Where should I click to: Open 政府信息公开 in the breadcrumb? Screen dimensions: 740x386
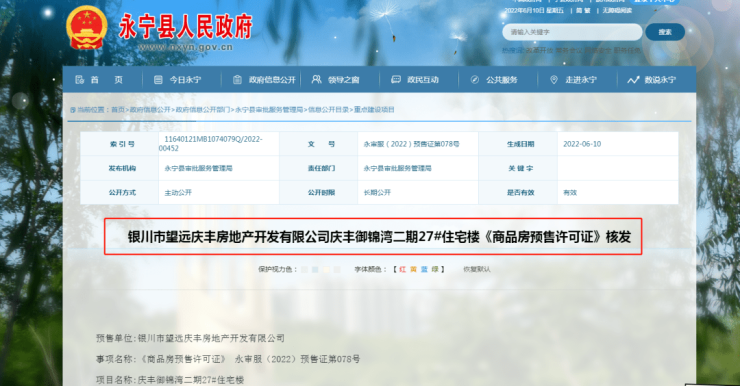150,109
